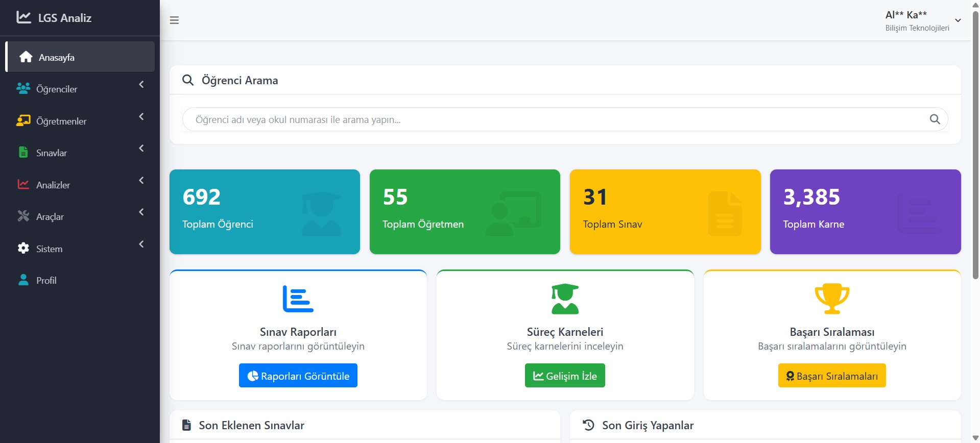The width and height of the screenshot is (980, 443).
Task: Open the Başarı Sıralamaları button
Action: pos(832,376)
